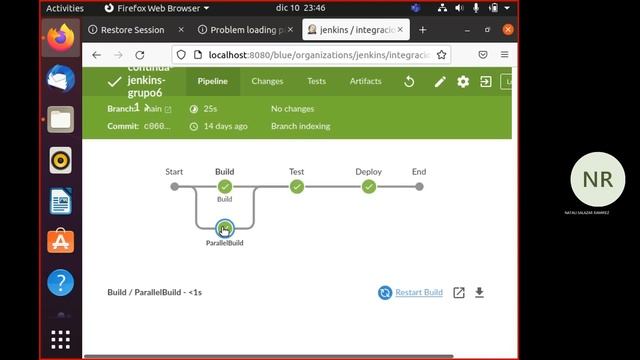Open the log in new window icon
Screen dimensions: 640x360
(459, 292)
